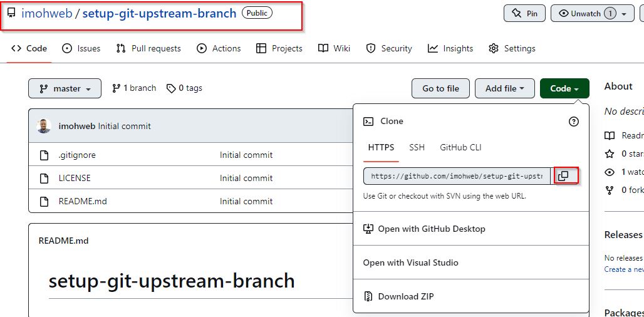The image size is (644, 317).
Task: Click the star icon in About sidebar
Action: [610, 154]
